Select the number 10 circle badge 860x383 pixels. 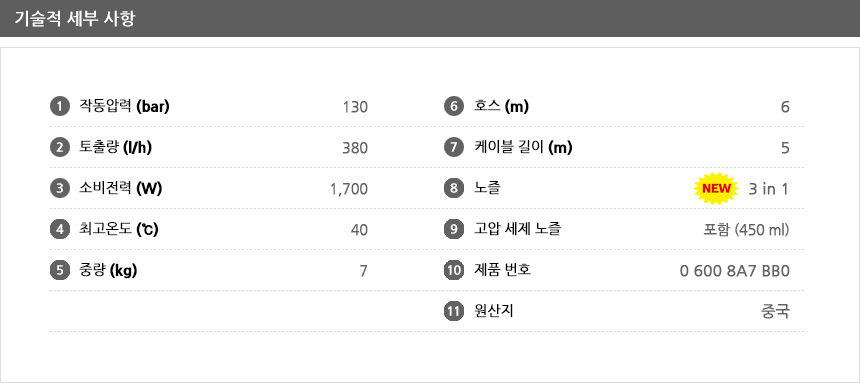[x=454, y=271]
